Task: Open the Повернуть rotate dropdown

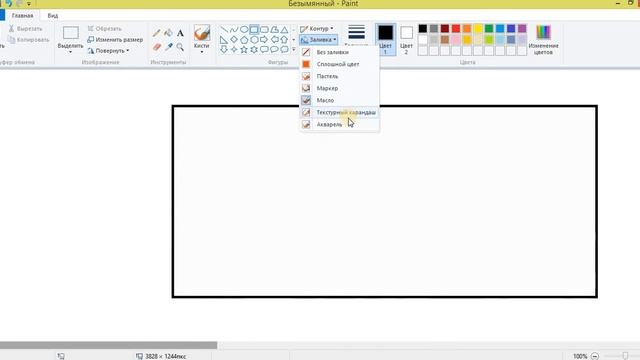Action: (109, 51)
